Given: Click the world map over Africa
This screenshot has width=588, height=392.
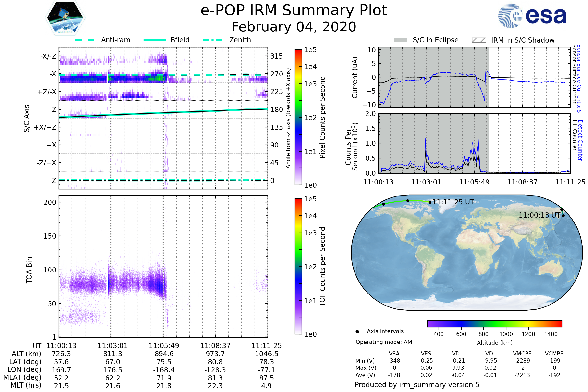Looking at the screenshot, I should click(x=480, y=253).
